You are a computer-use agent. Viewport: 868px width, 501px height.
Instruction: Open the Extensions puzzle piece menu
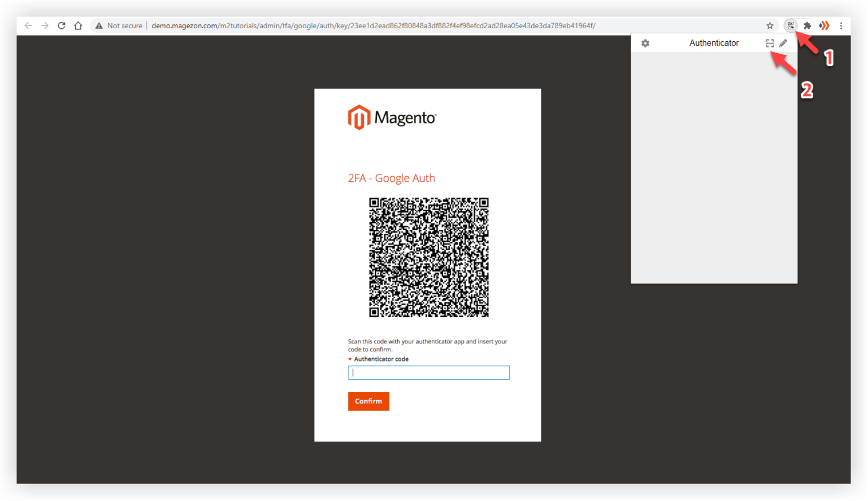pyautogui.click(x=807, y=25)
